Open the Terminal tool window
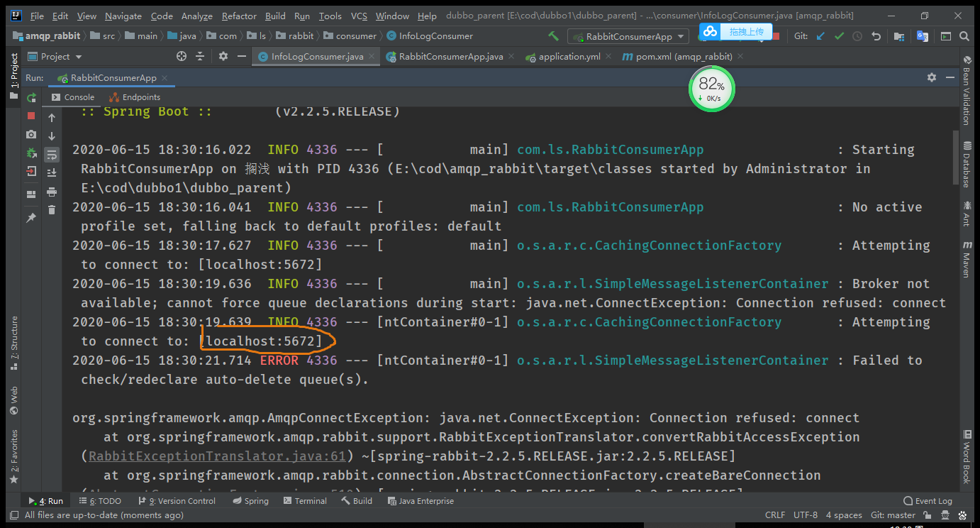The height and width of the screenshot is (528, 980). [x=305, y=501]
